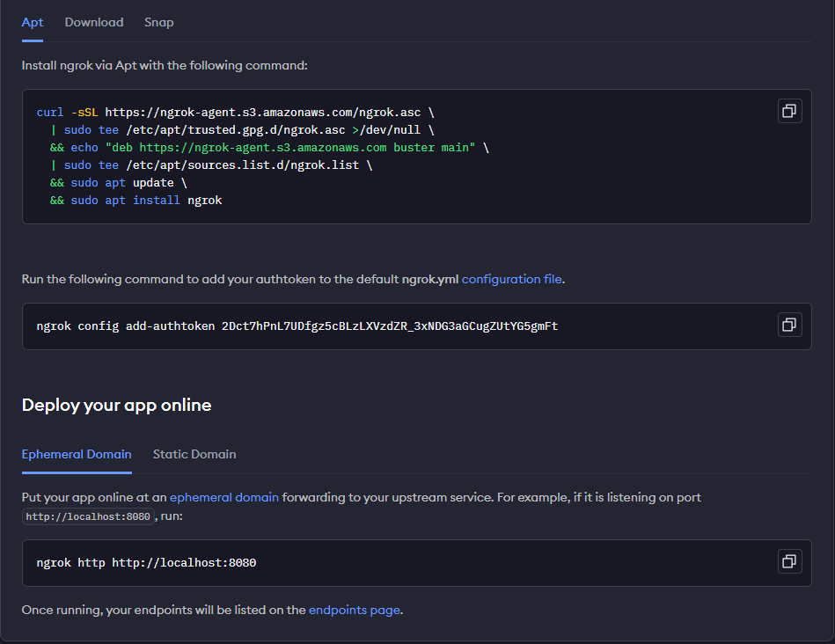The height and width of the screenshot is (644, 835).
Task: Open the Download tab
Action: point(94,22)
